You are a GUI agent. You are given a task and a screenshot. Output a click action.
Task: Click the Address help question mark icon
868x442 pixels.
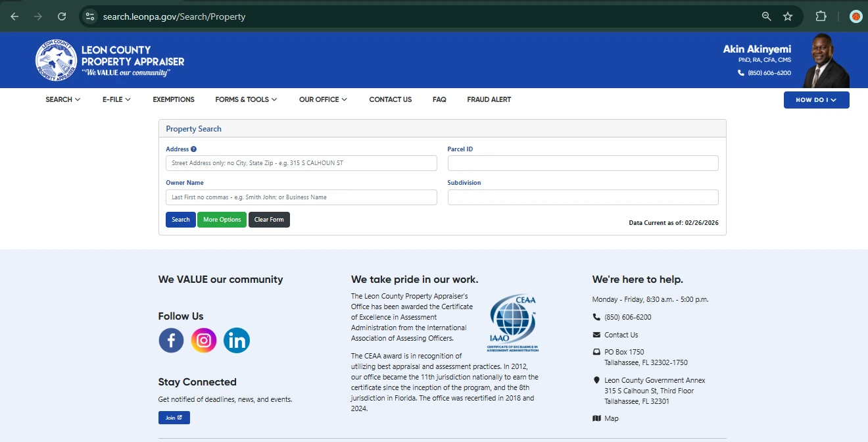coord(194,149)
